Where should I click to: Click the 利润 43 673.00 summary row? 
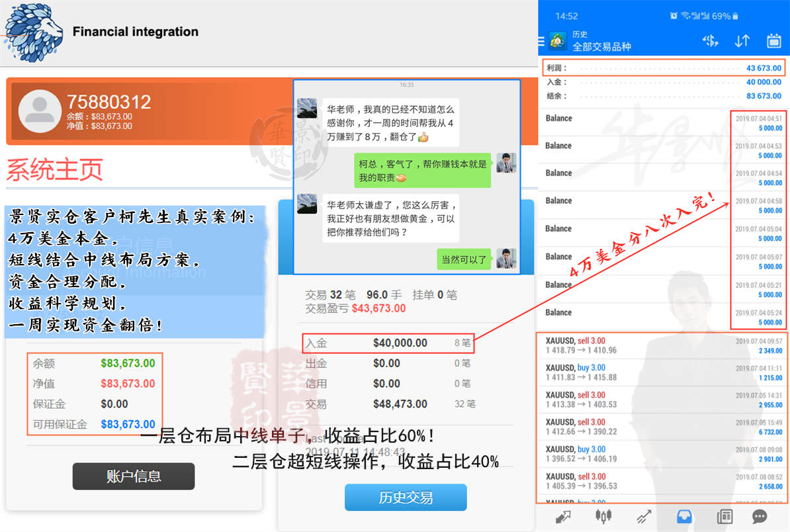pyautogui.click(x=664, y=68)
